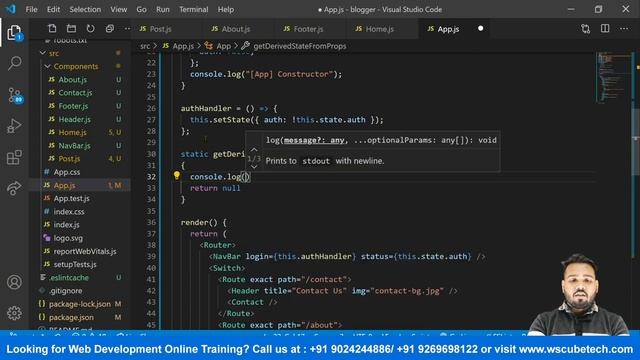The image size is (640, 360).
Task: Click the lightbulb quick fix icon
Action: pos(177,176)
